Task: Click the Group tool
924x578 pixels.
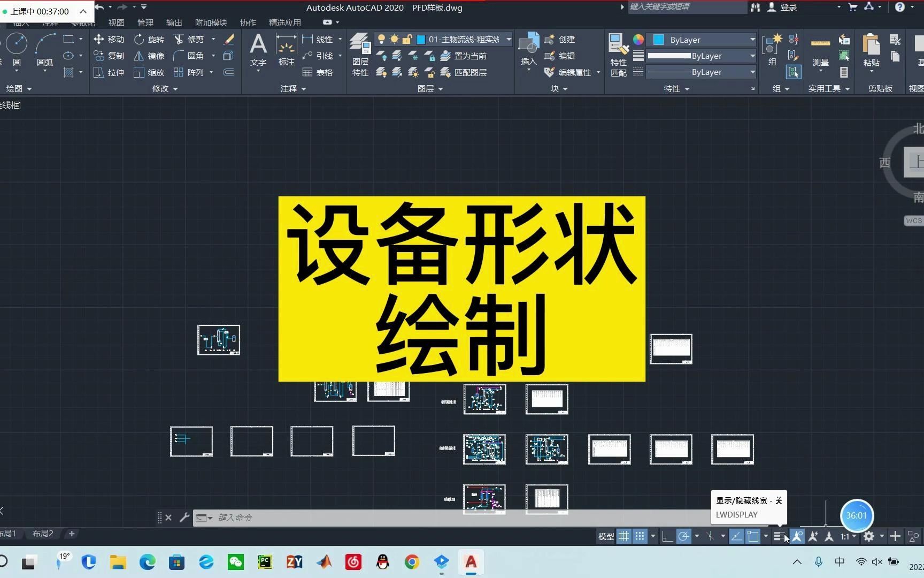Action: [772, 49]
